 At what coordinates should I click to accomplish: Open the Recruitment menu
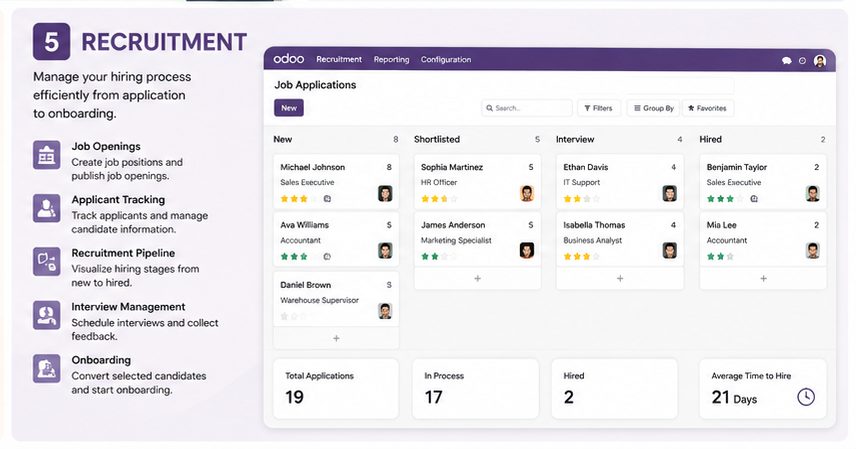339,60
